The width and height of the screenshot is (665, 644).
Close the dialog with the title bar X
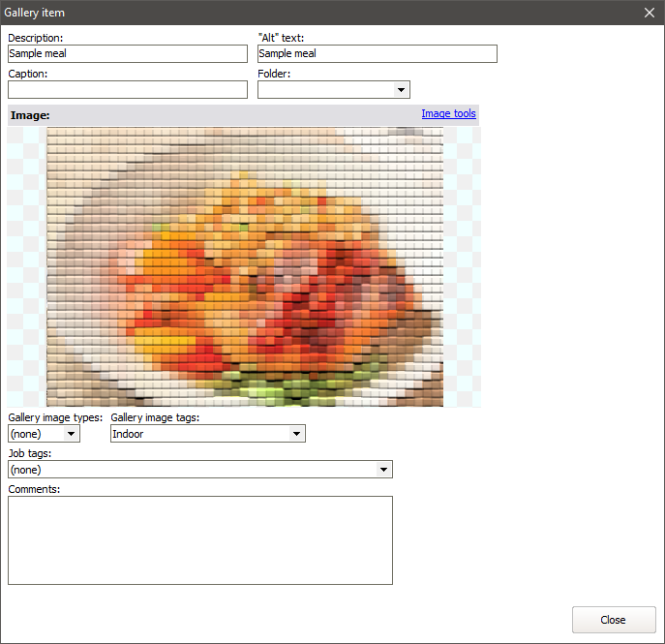click(x=650, y=13)
